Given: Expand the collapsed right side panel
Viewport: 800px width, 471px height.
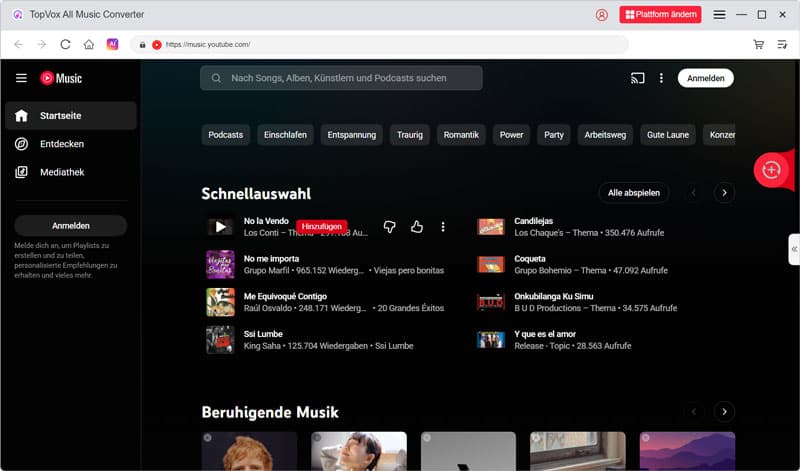Looking at the screenshot, I should tap(793, 248).
